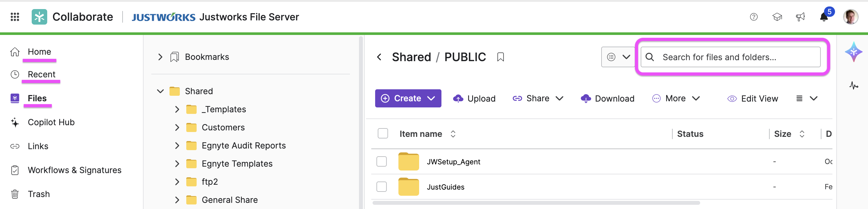Click the Justworks logo

point(163,17)
